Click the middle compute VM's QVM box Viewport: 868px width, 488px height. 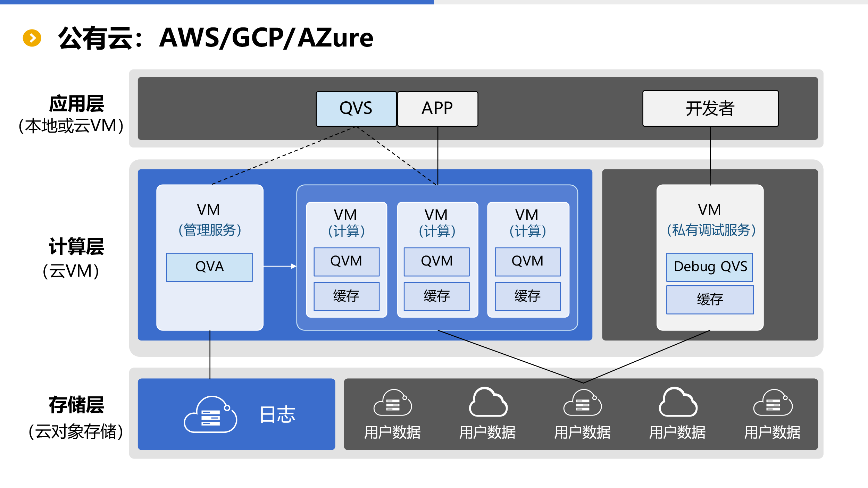click(x=436, y=261)
